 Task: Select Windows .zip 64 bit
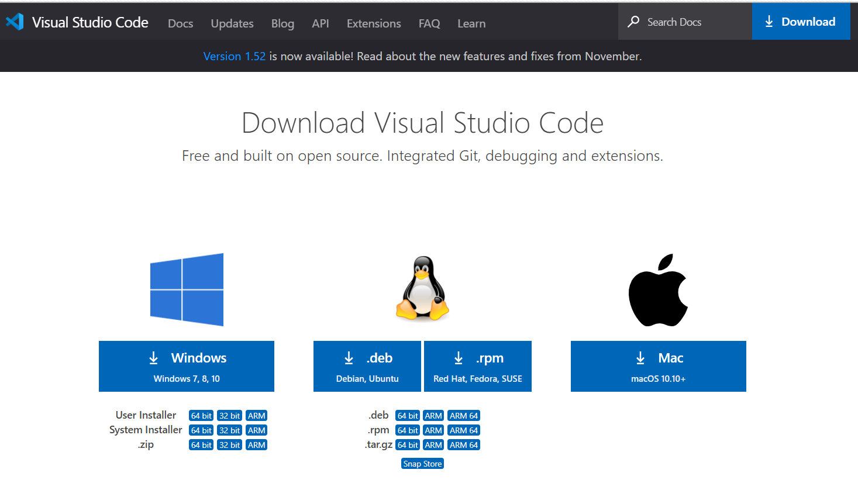201,445
